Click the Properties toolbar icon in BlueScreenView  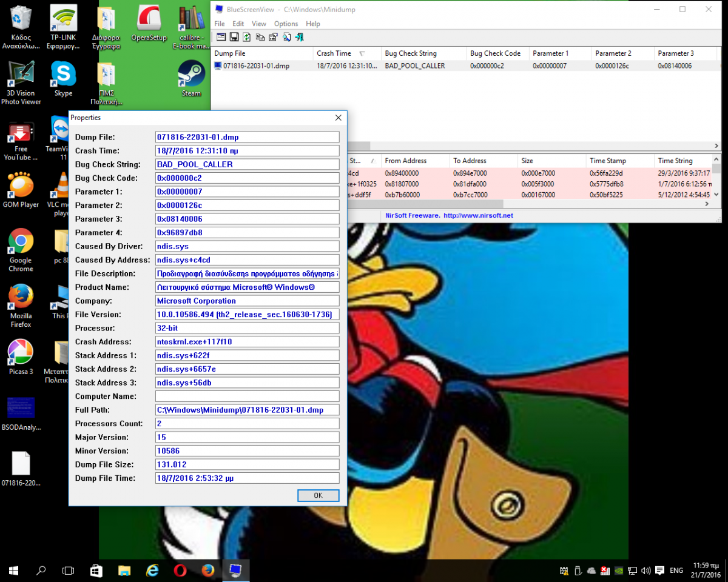[x=273, y=37]
